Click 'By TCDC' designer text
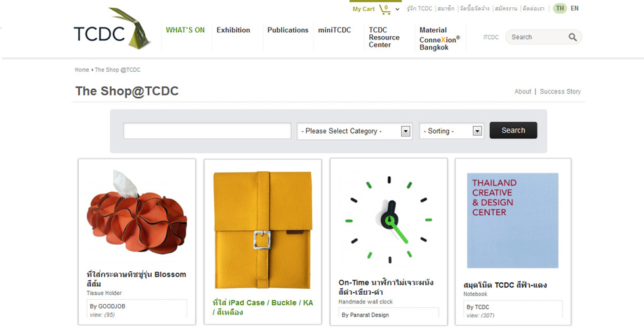 pos(478,307)
